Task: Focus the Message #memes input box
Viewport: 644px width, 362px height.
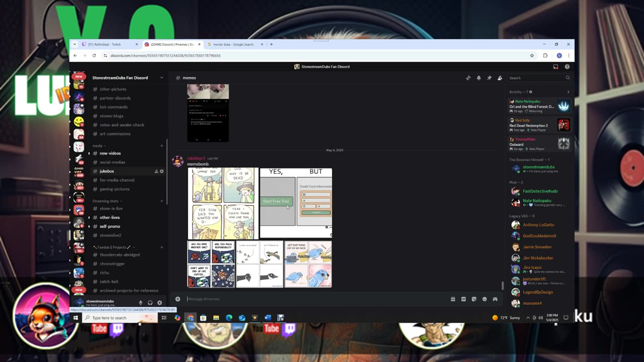Action: click(x=317, y=299)
